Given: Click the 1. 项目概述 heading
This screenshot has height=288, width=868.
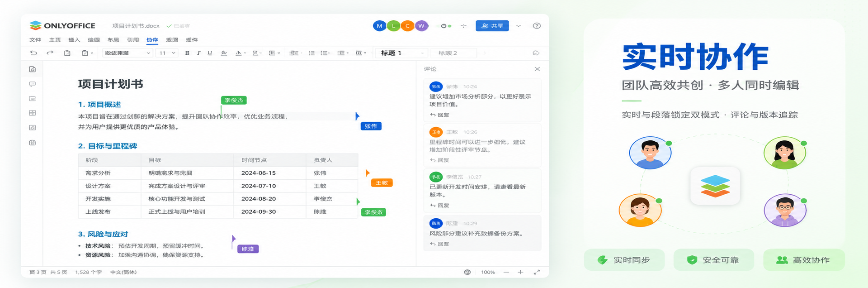Looking at the screenshot, I should [99, 105].
